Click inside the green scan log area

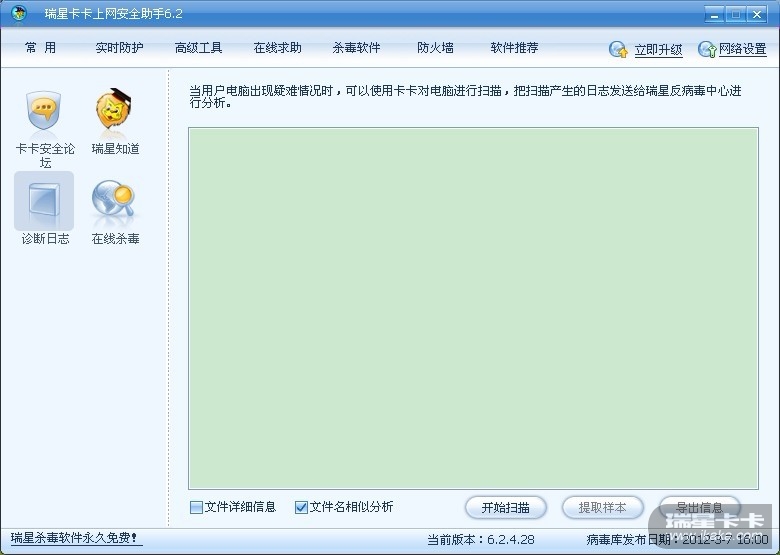(x=473, y=308)
